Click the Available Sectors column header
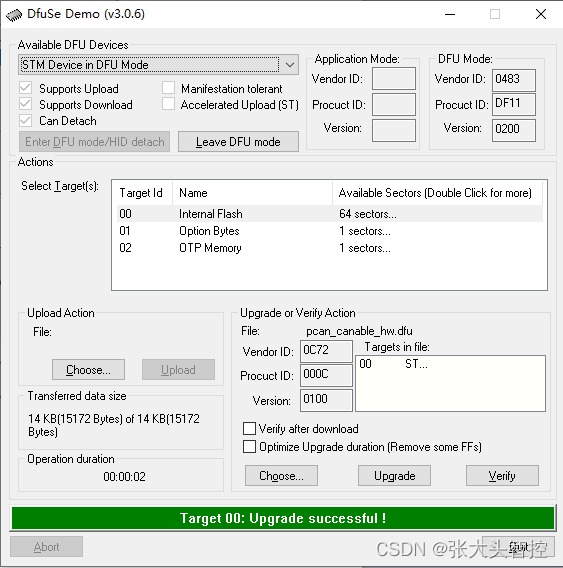Viewport: 563px width, 568px height. coord(437,193)
